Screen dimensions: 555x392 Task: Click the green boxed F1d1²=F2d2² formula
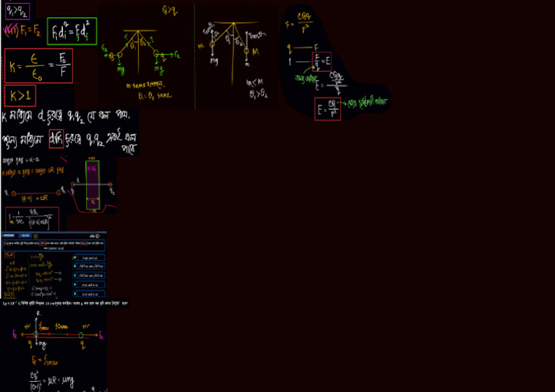[72, 31]
